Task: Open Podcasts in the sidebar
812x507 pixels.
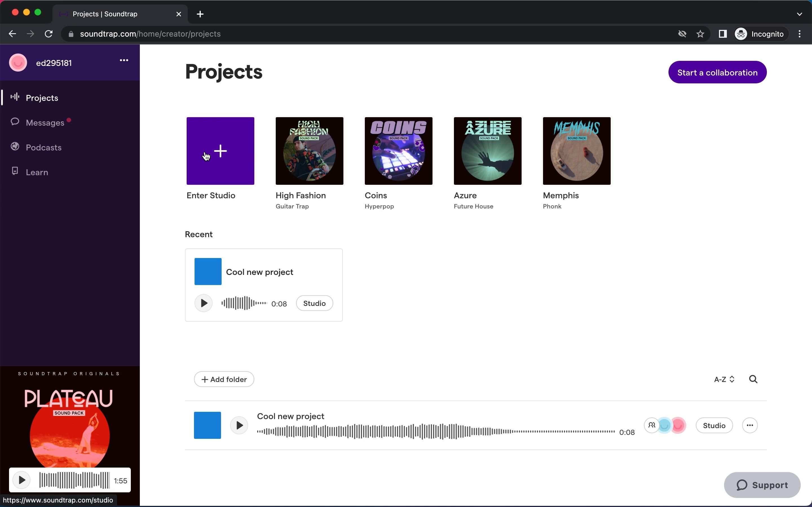Action: pyautogui.click(x=44, y=148)
